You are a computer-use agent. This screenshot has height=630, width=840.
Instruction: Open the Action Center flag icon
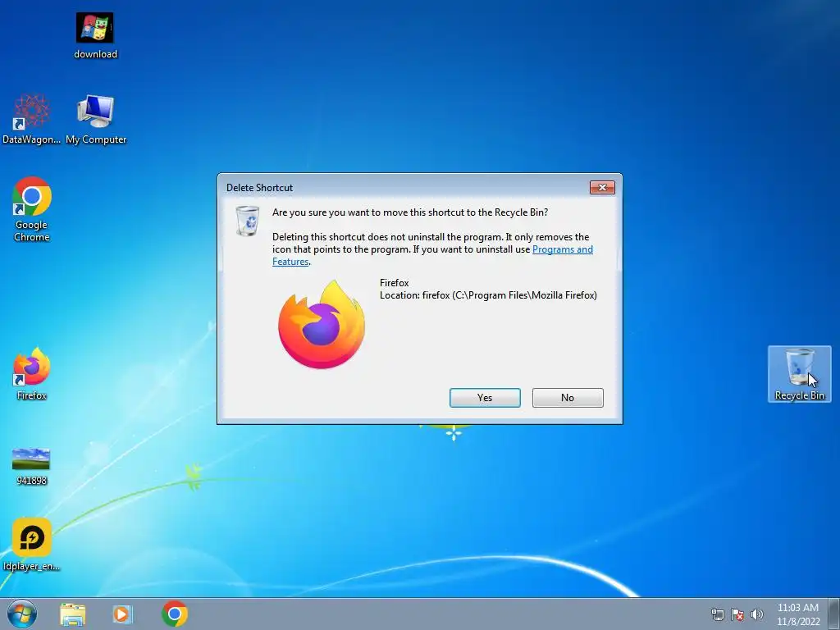737,614
